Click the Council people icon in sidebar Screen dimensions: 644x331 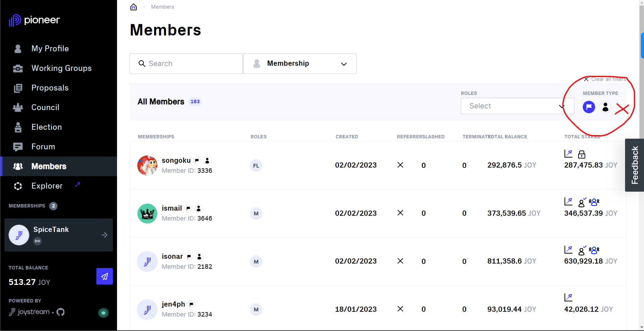[18, 107]
